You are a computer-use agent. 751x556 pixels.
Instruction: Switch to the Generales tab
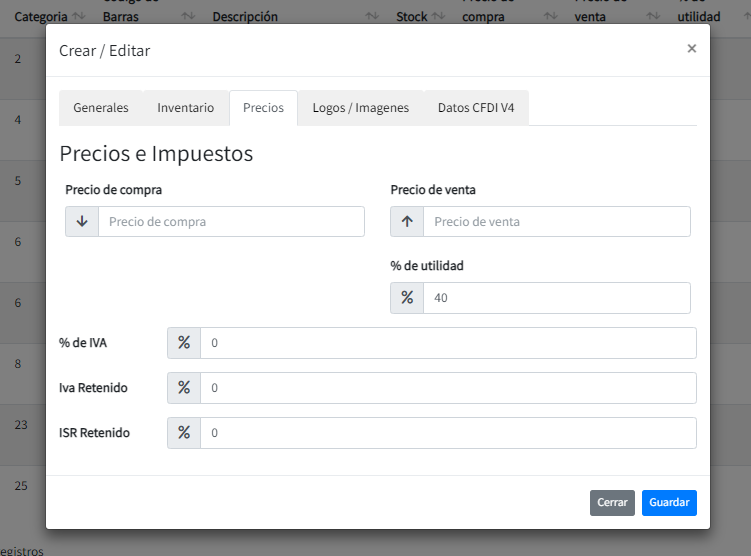101,108
